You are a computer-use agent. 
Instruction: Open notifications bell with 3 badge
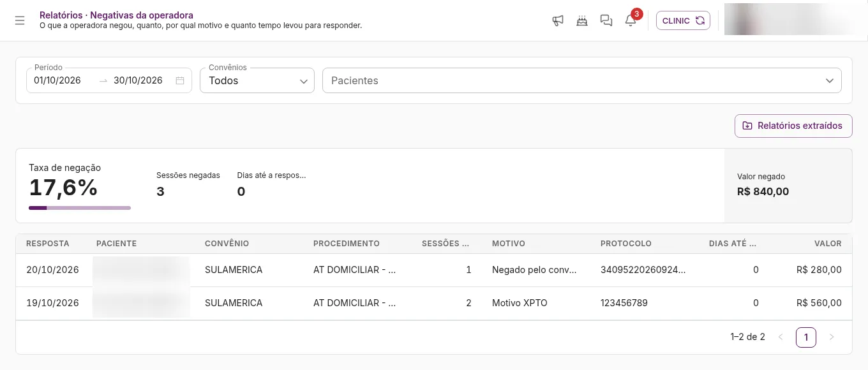tap(631, 20)
